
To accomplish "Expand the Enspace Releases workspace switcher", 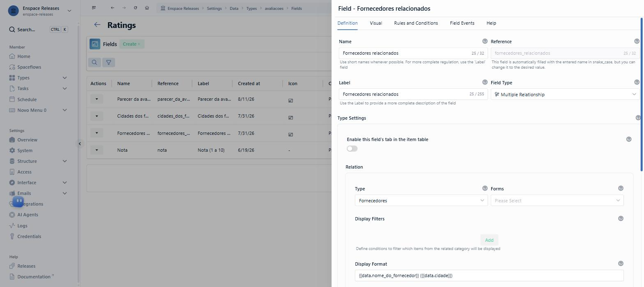I will pyautogui.click(x=69, y=11).
